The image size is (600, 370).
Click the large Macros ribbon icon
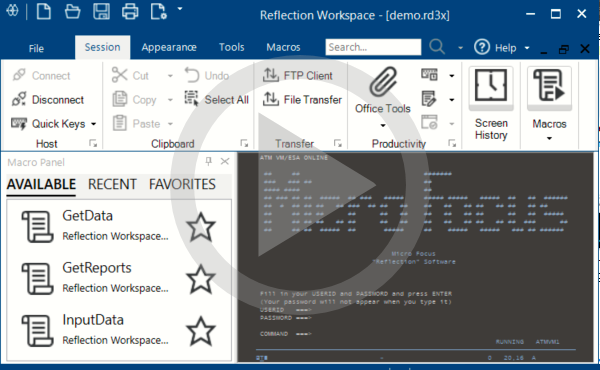coord(549,86)
